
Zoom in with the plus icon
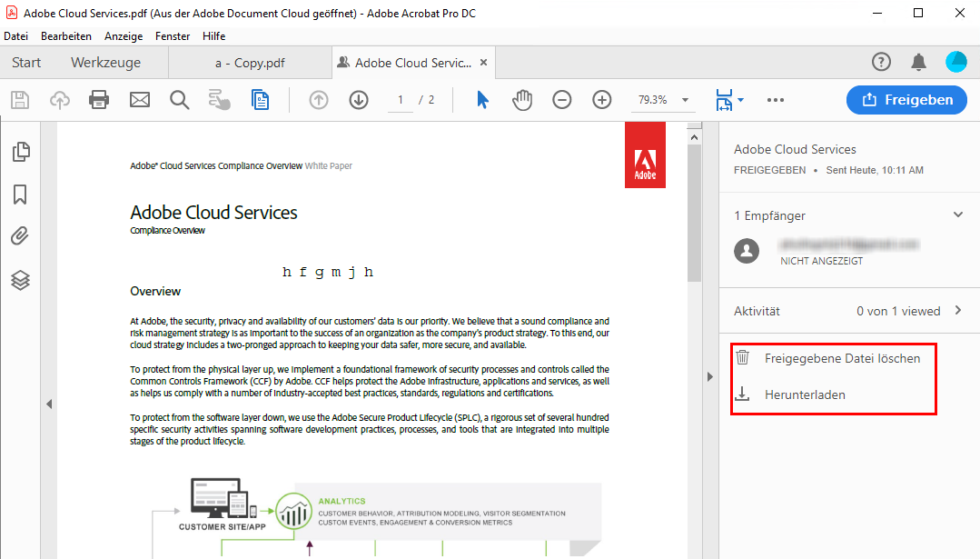(602, 100)
